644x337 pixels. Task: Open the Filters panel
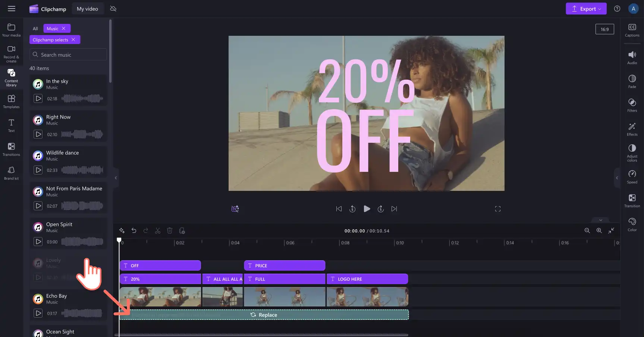pos(632,105)
